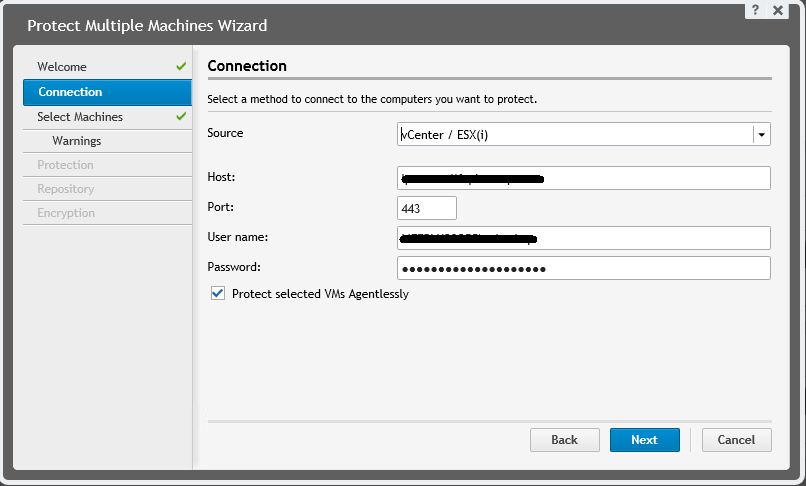Click the Welcome step green checkmark
This screenshot has height=486, width=806.
(x=181, y=67)
